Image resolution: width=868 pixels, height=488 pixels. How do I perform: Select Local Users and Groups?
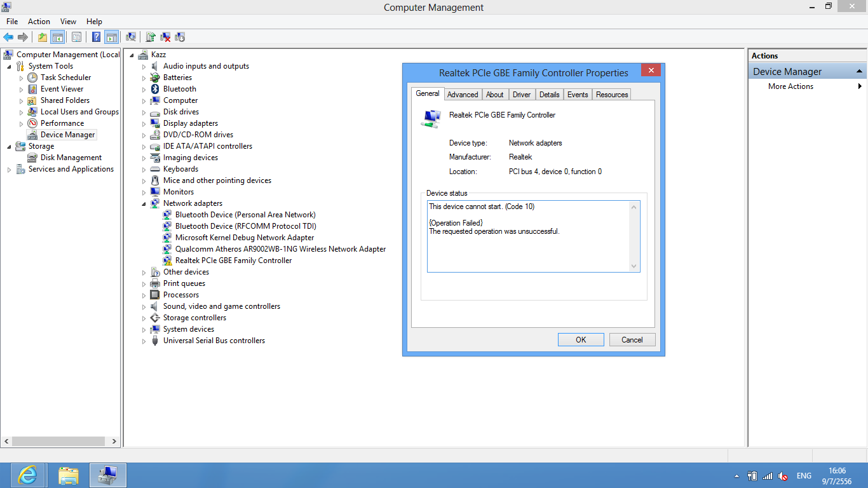[x=79, y=112]
